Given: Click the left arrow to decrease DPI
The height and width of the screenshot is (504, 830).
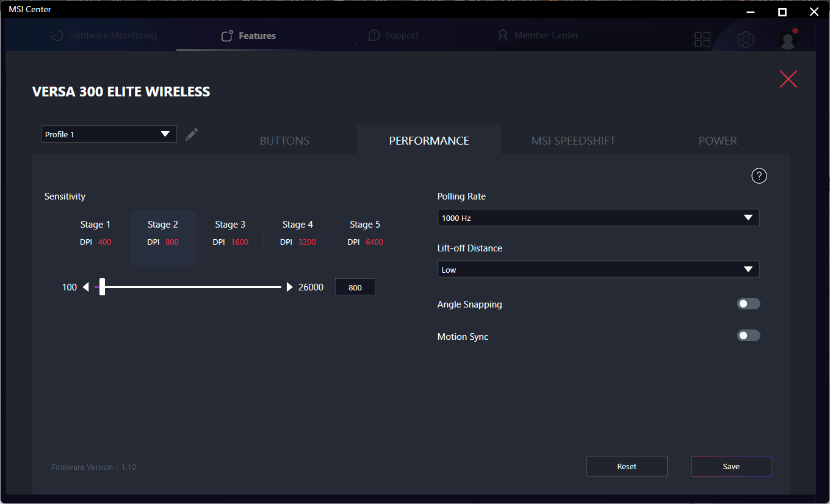Looking at the screenshot, I should 86,287.
